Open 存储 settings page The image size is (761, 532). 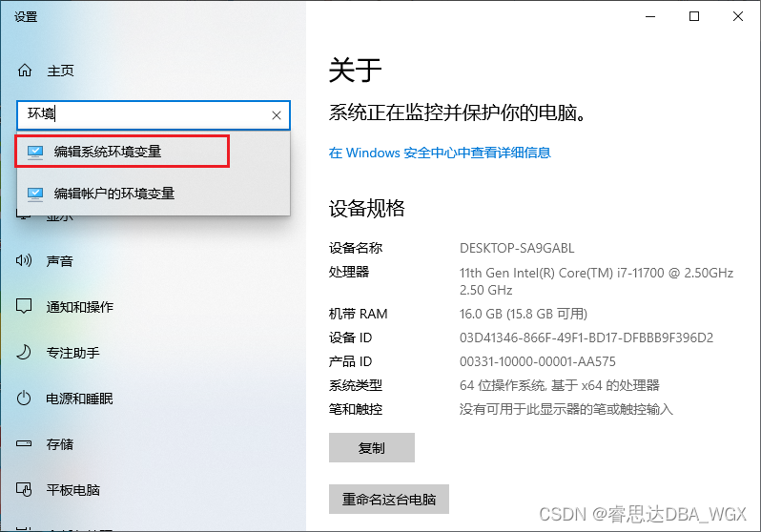point(60,444)
